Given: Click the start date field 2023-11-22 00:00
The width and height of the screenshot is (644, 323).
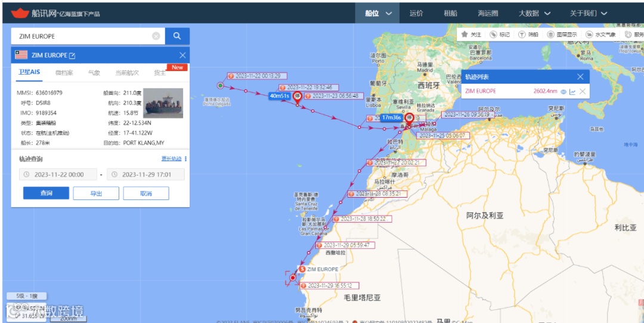Looking at the screenshot, I should [58, 174].
